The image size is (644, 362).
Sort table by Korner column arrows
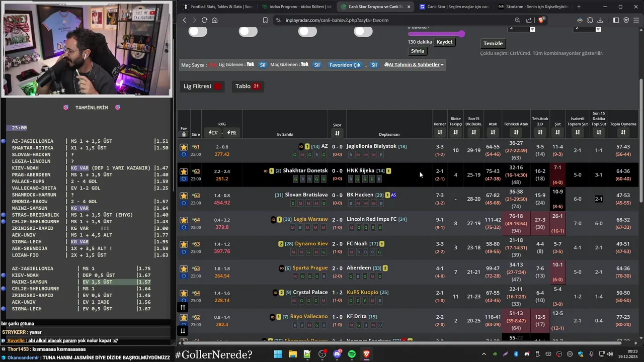(x=440, y=132)
